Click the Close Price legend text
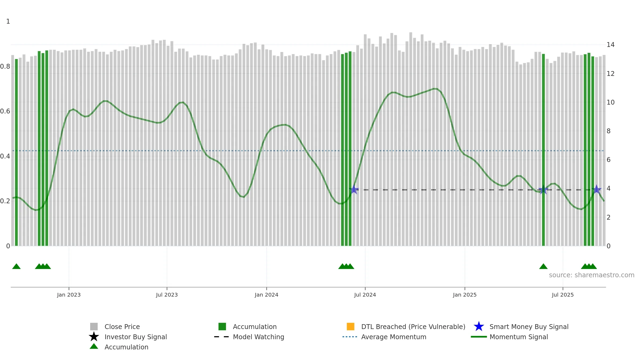The width and height of the screenshot is (644, 362). click(x=122, y=327)
